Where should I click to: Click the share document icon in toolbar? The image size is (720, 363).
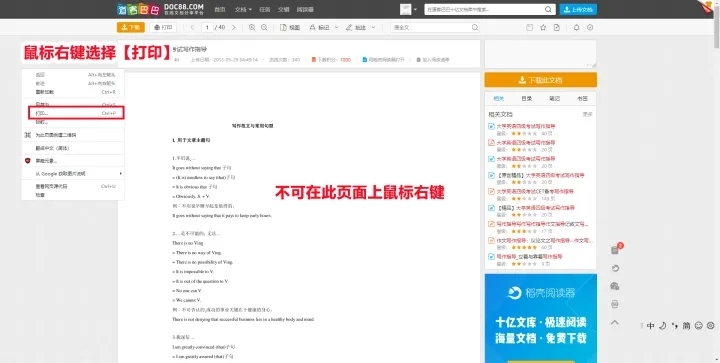557,28
